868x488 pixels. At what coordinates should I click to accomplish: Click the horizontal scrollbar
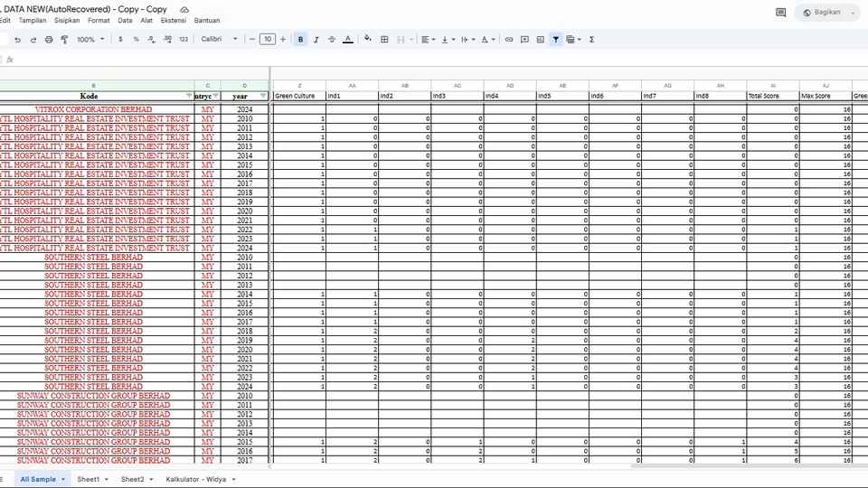(748, 466)
